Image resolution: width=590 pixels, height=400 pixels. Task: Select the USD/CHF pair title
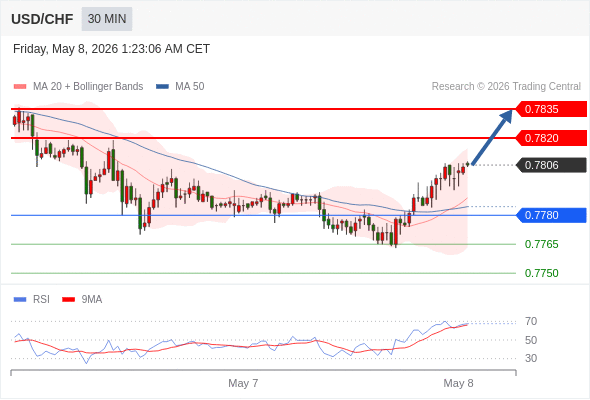click(x=42, y=19)
